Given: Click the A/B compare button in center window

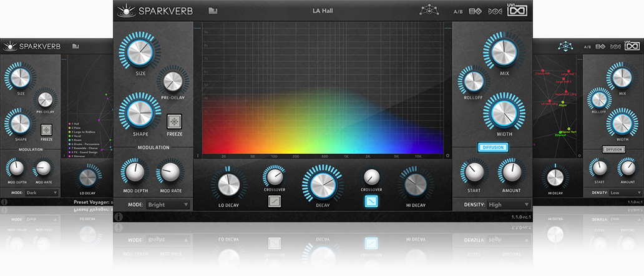Looking at the screenshot, I should [458, 11].
